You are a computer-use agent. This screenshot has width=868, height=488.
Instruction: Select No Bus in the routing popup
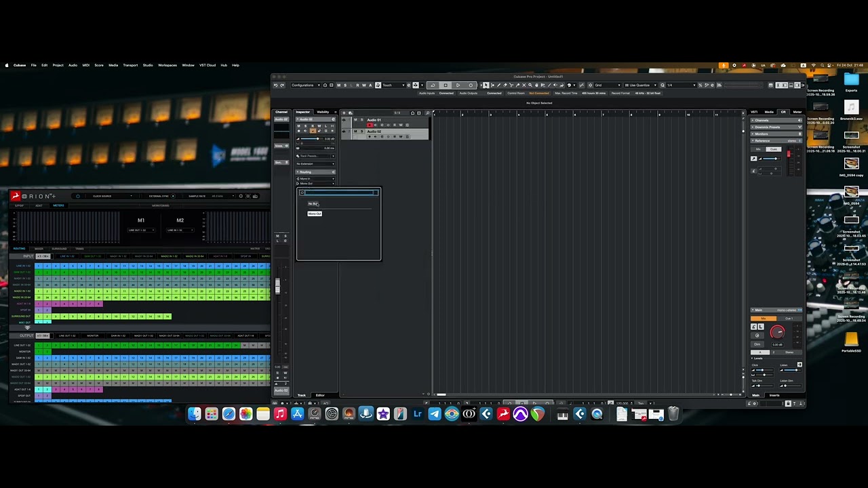pos(313,204)
